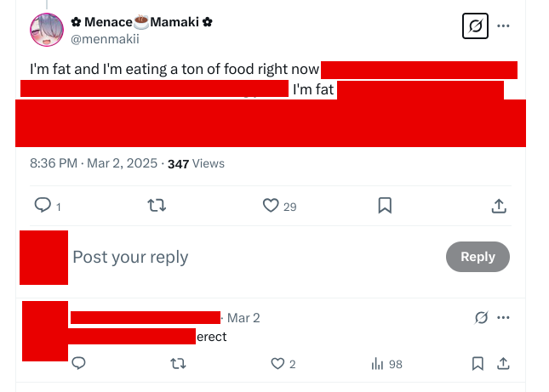Share the main post
This screenshot has height=392, width=549.
(500, 205)
